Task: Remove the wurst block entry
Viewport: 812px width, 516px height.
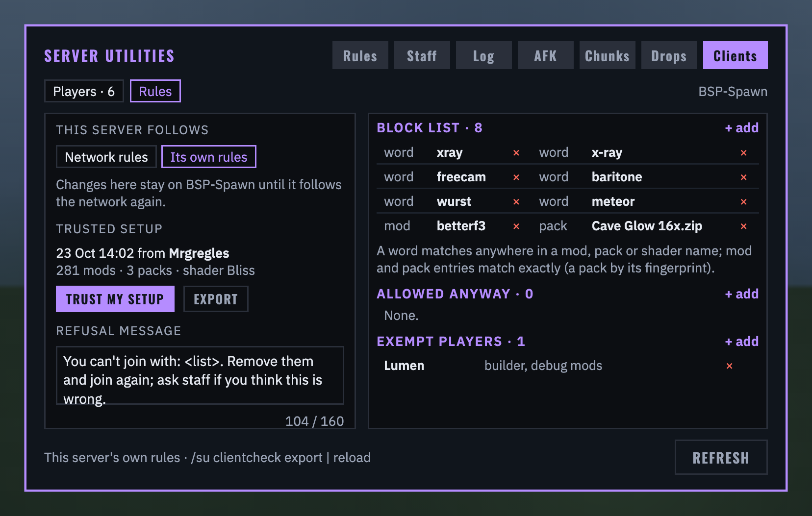Action: coord(516,202)
